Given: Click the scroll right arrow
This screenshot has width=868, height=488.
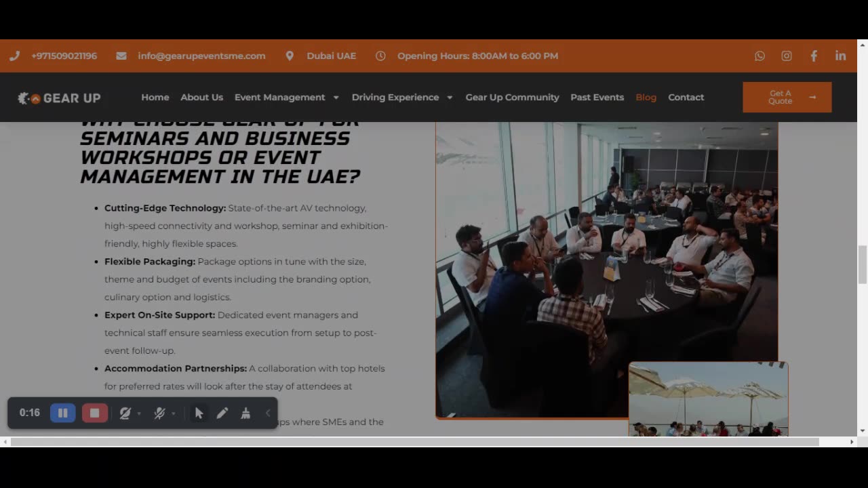Looking at the screenshot, I should click(852, 442).
